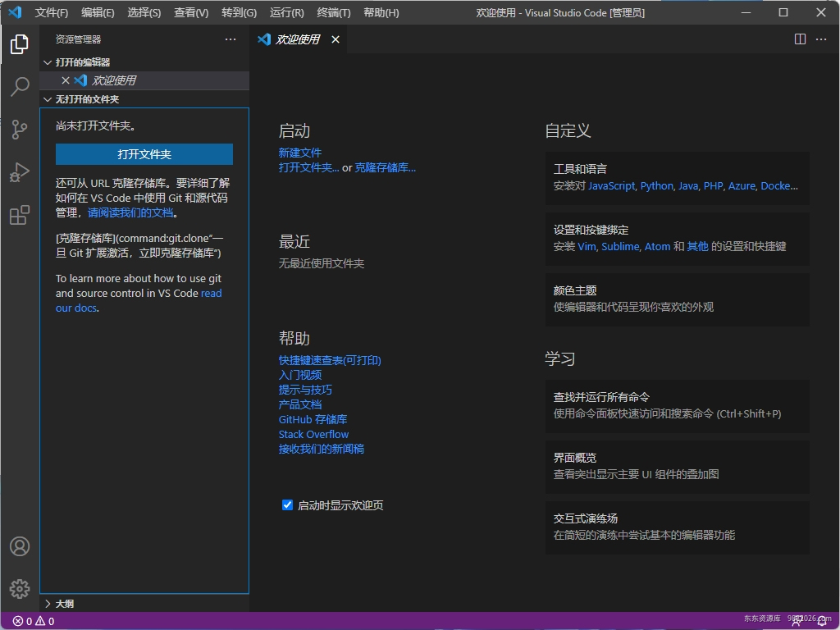The height and width of the screenshot is (630, 840).
Task: Open the Search view
Action: point(19,87)
